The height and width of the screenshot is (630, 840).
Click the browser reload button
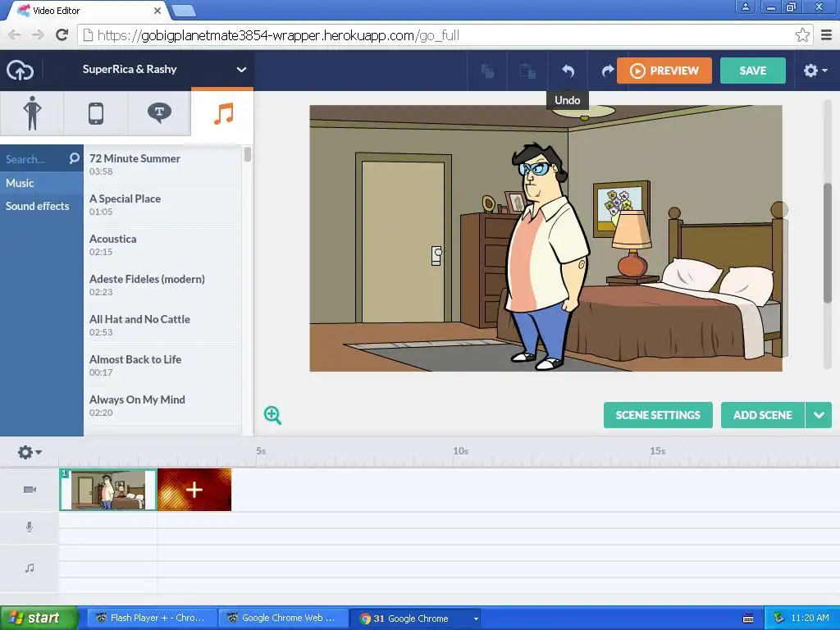coord(62,35)
